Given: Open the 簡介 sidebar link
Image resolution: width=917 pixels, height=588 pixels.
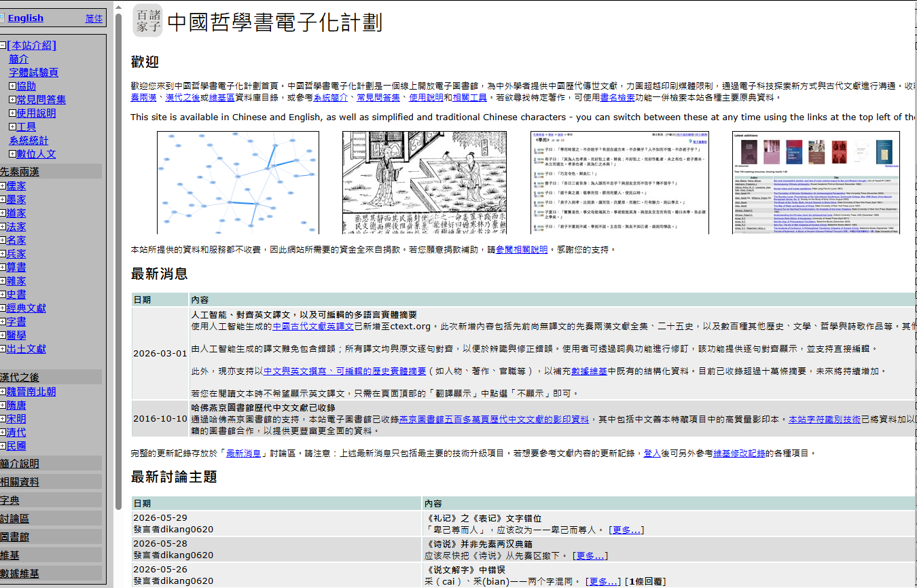Looking at the screenshot, I should [19, 59].
